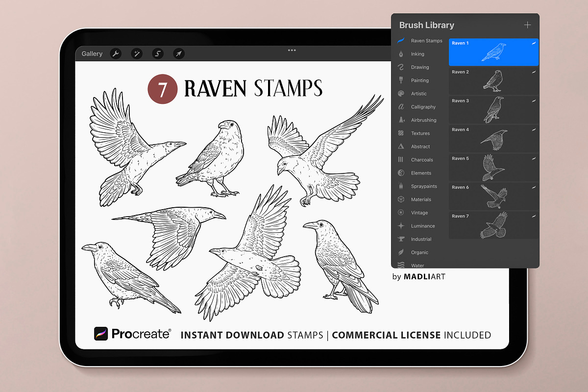The image size is (588, 392).
Task: Click the Inking pen nib icon
Action: click(x=401, y=54)
